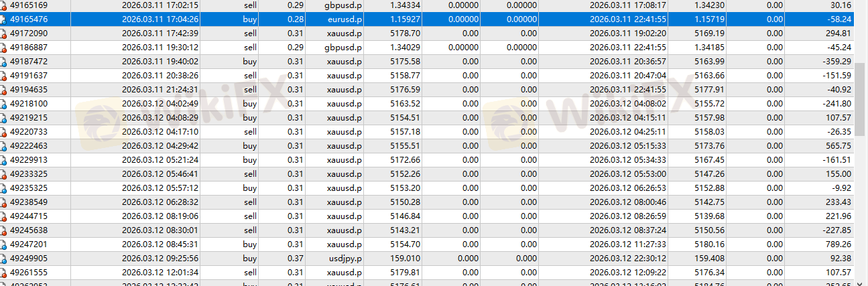868x286 pixels.
Task: Click open price 1.34334
Action: (405, 5)
